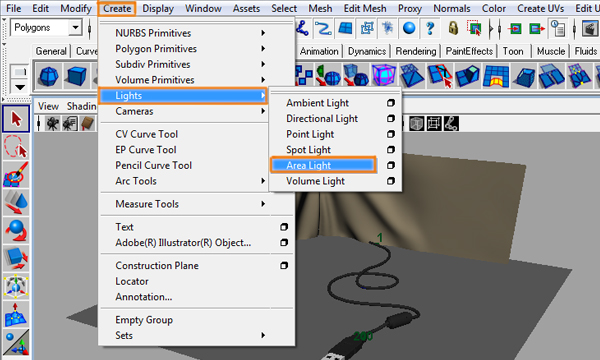Click the padlock icon on status line
Image resolution: width=600 pixels, height=360 pixels.
(453, 28)
